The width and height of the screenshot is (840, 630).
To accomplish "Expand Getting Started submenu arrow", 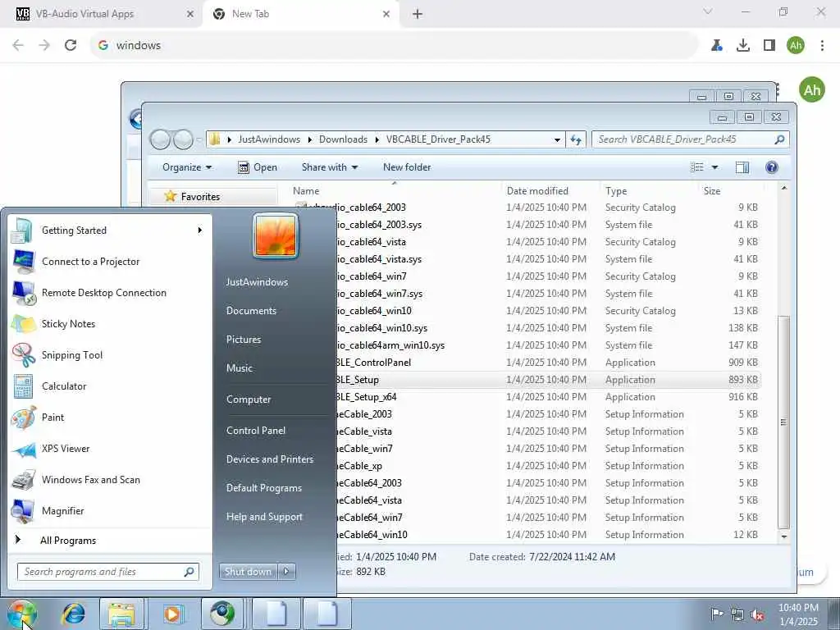I will click(x=200, y=231).
